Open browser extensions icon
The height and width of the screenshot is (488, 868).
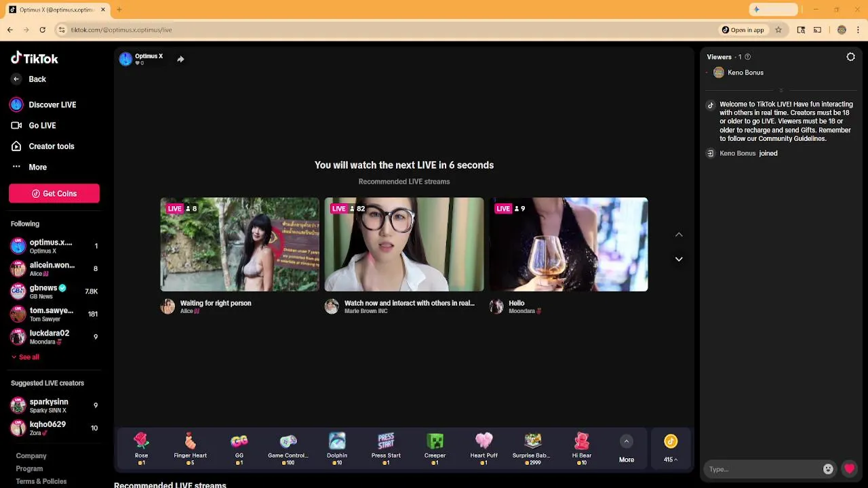point(801,30)
